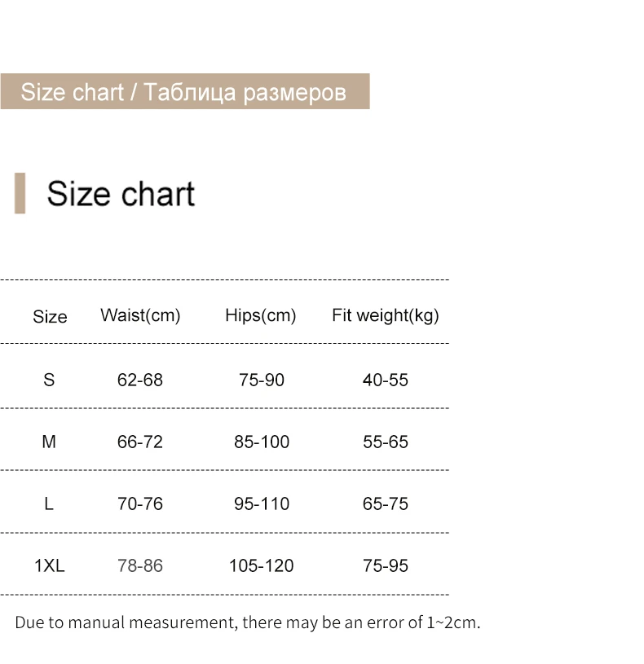Click the "1XL" size row label
This screenshot has height=664, width=644.
coord(49,565)
